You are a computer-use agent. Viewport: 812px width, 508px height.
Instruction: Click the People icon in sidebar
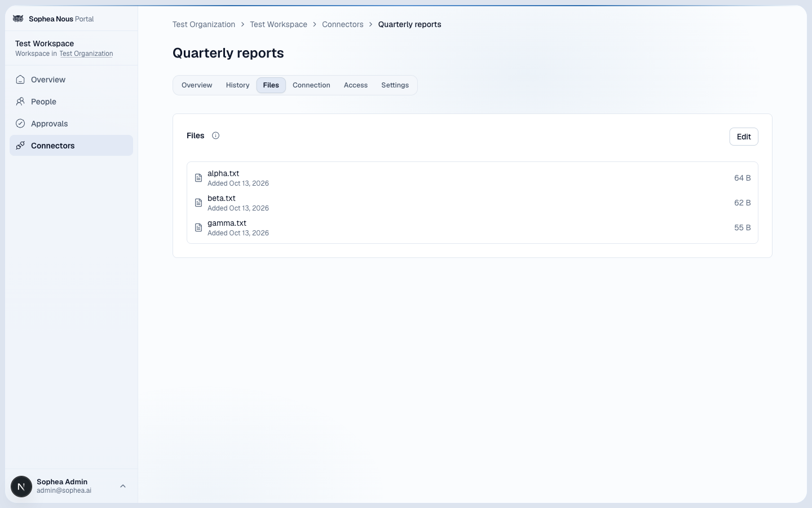click(x=20, y=102)
